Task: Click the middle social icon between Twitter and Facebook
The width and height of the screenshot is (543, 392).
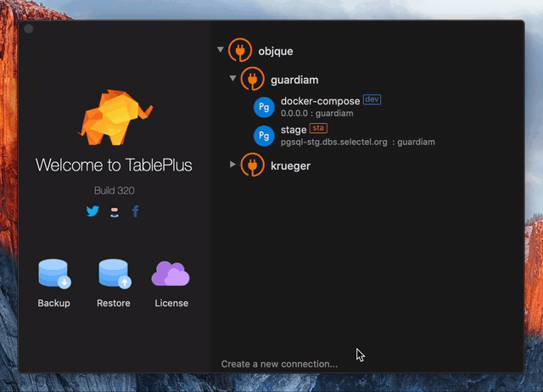Action: point(115,211)
